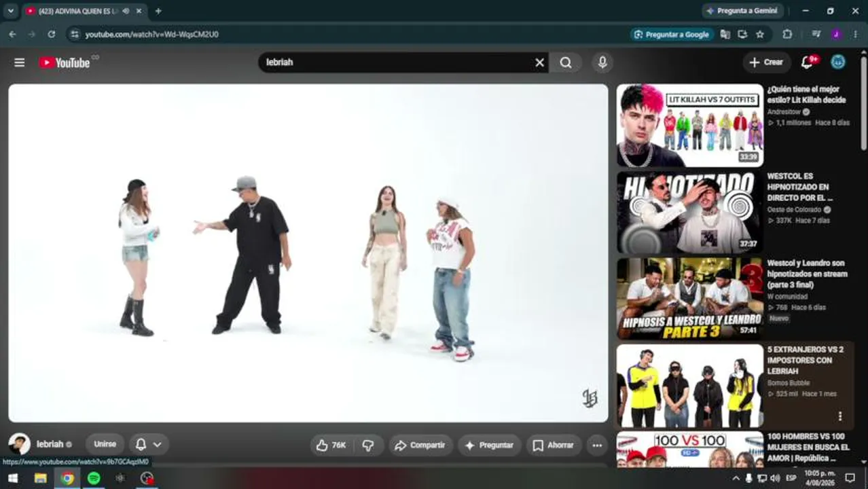Go back with the browser back arrow

pos(12,34)
